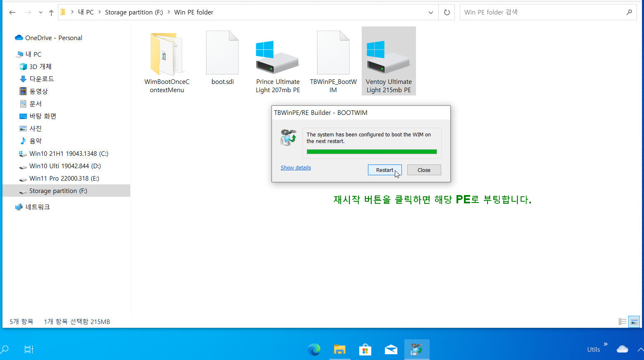Open 사진 folder in sidebar
This screenshot has height=360, width=644.
tap(31, 129)
